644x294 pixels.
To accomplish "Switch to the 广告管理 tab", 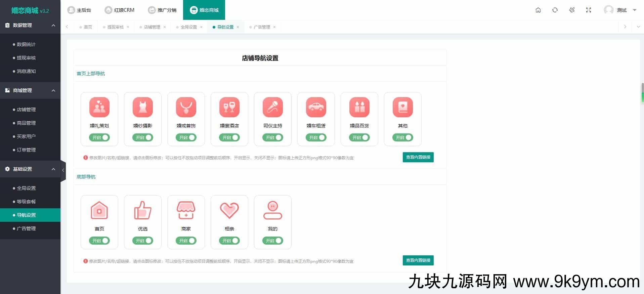I will click(x=262, y=27).
